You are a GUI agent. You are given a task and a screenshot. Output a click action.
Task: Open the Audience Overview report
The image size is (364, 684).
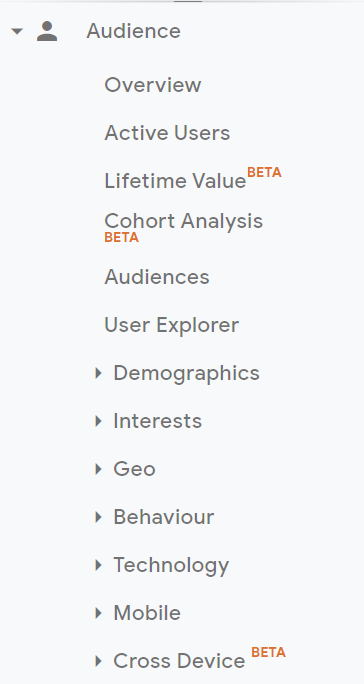(153, 85)
